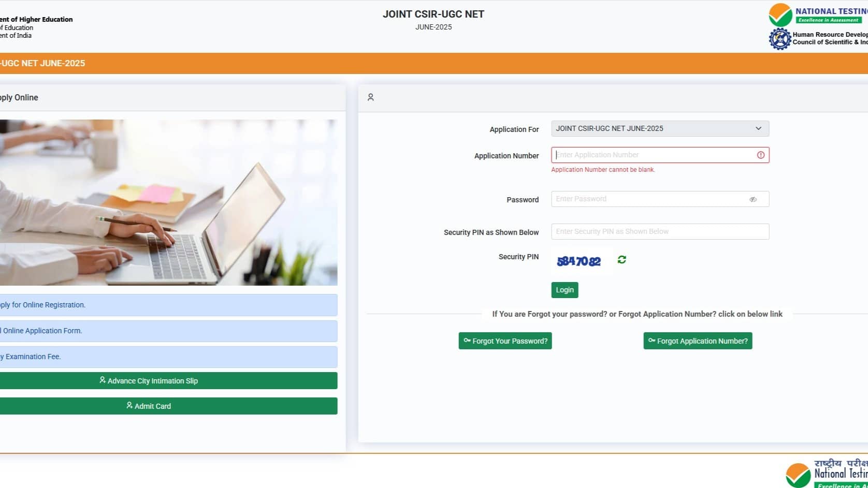The height and width of the screenshot is (488, 868).
Task: Click the person icon atop the login panel
Action: tap(371, 97)
